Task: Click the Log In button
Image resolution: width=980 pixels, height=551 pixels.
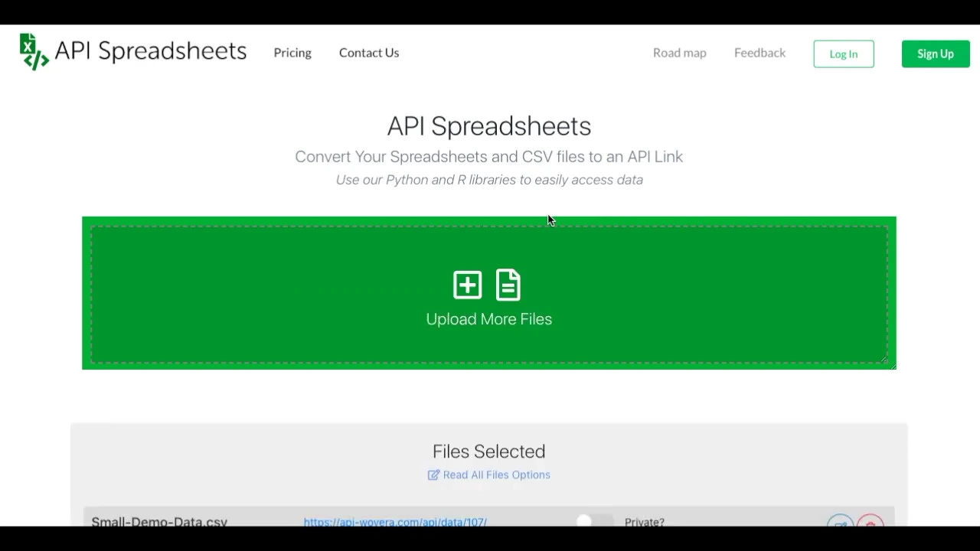Action: (844, 54)
